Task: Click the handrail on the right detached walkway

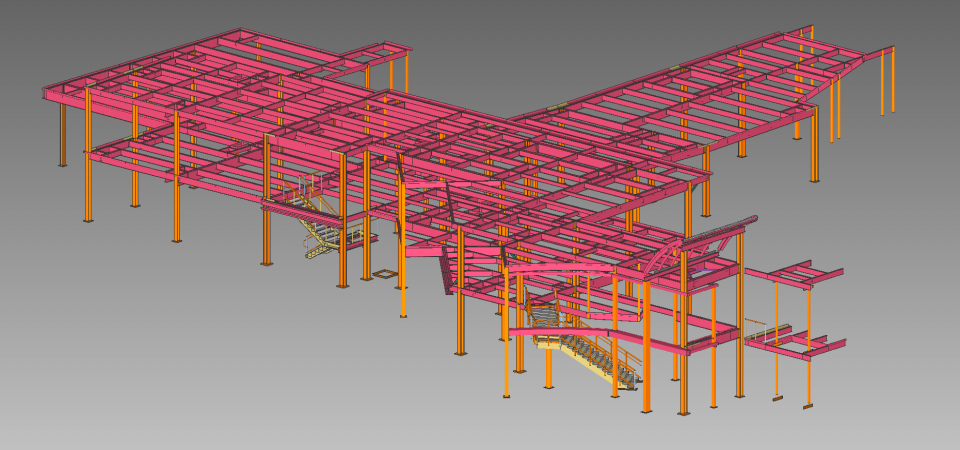Action: pyautogui.click(x=766, y=327)
